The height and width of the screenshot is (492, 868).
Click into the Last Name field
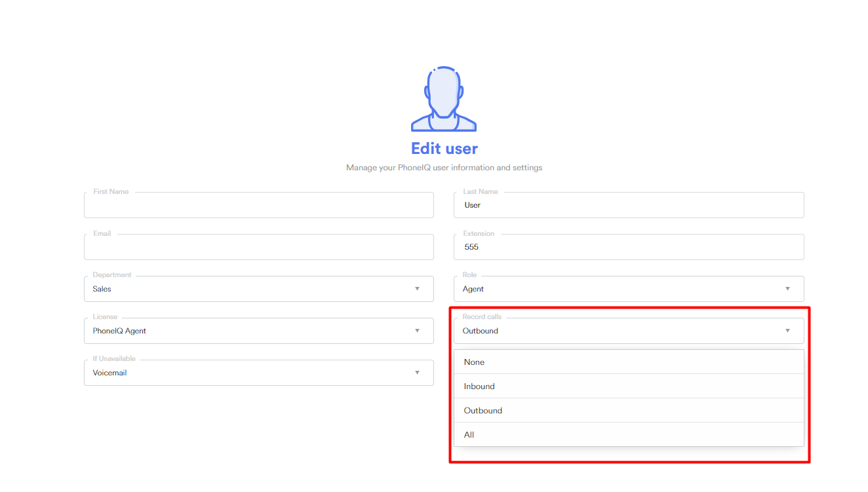(x=628, y=205)
